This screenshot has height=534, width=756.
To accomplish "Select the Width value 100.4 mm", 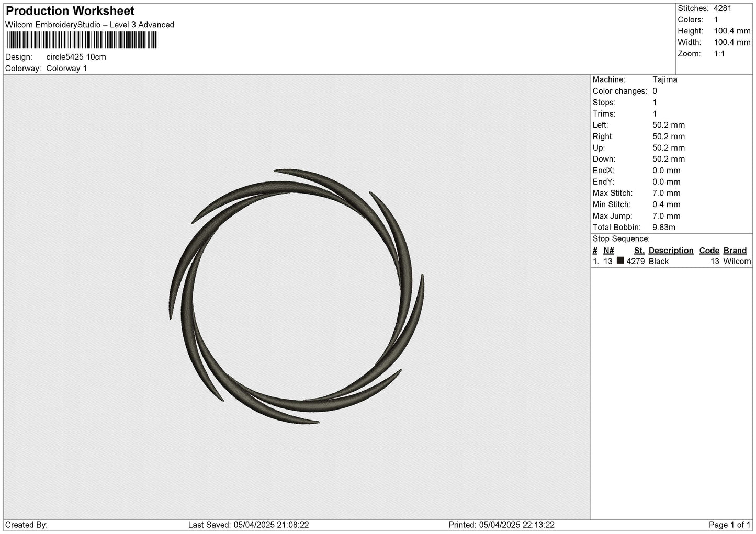I will pos(732,43).
